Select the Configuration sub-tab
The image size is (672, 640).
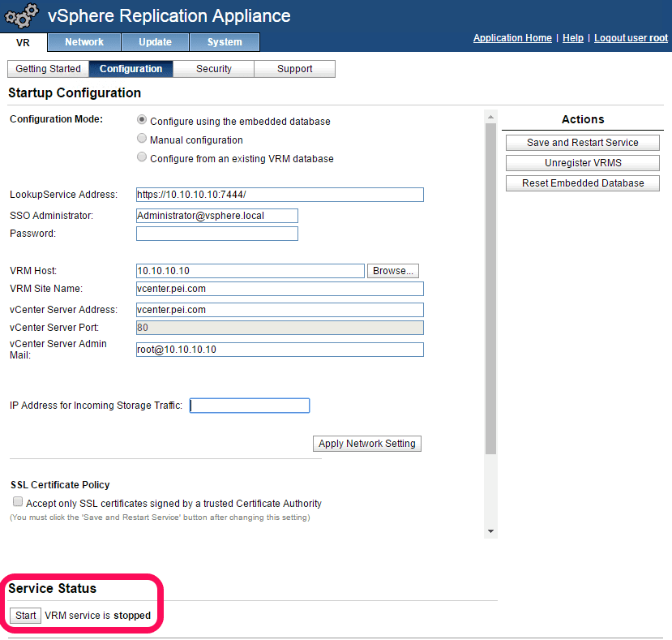tap(131, 69)
